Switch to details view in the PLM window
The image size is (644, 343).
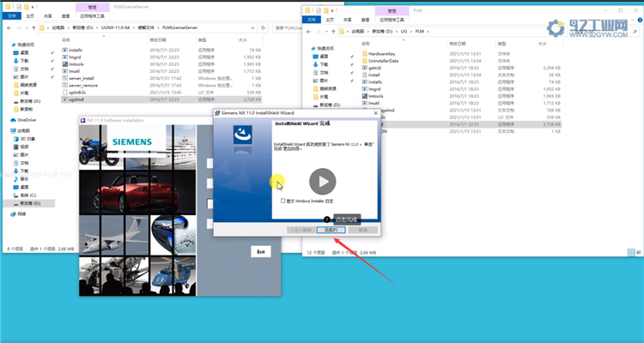[631, 253]
